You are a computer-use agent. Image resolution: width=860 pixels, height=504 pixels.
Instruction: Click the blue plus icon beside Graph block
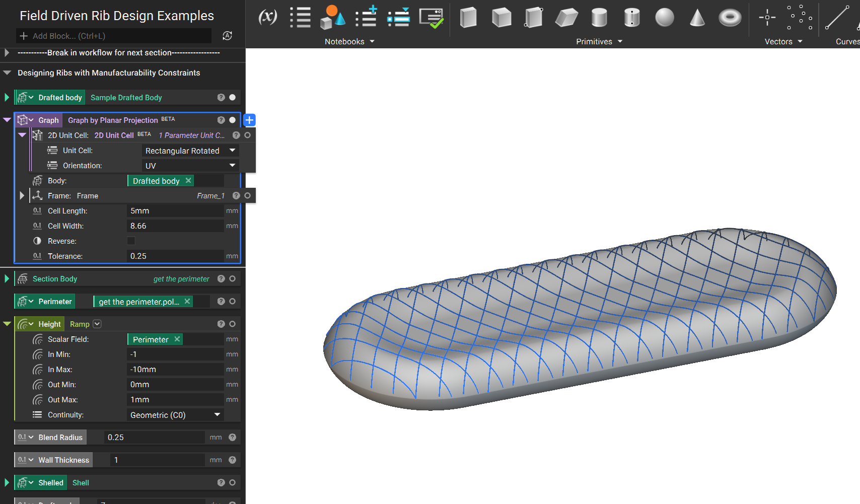[x=249, y=120]
